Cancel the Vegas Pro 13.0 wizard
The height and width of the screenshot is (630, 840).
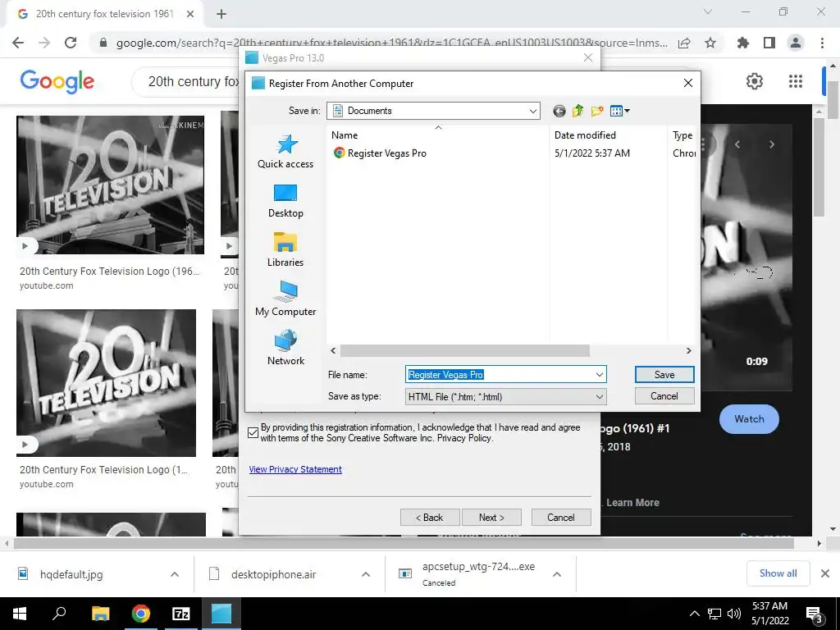tap(561, 518)
